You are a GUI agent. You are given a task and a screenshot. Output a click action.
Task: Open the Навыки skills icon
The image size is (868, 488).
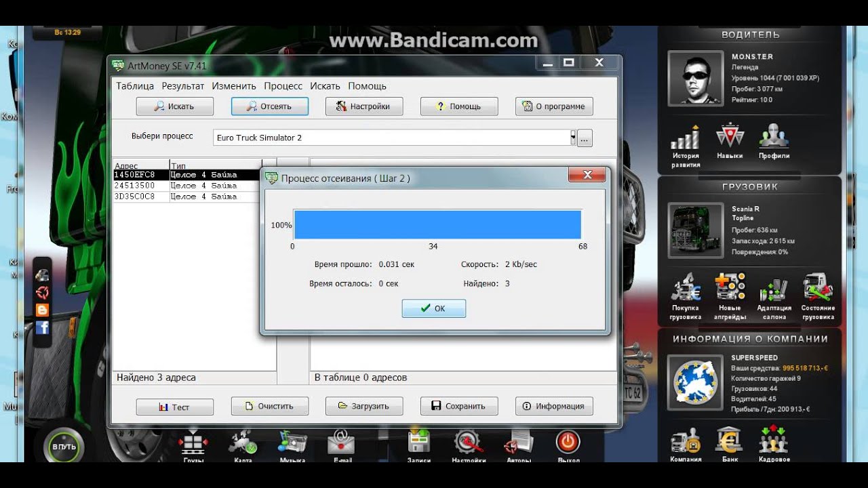[x=730, y=136]
